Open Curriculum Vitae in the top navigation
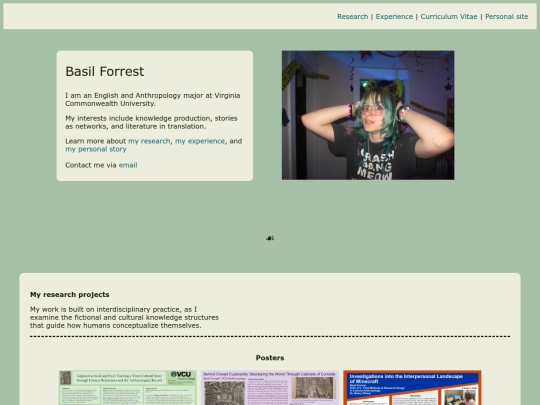 tap(449, 17)
